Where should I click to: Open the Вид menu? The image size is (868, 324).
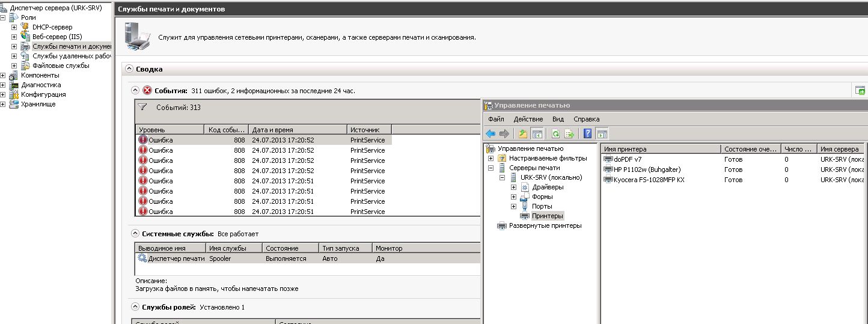pyautogui.click(x=558, y=119)
